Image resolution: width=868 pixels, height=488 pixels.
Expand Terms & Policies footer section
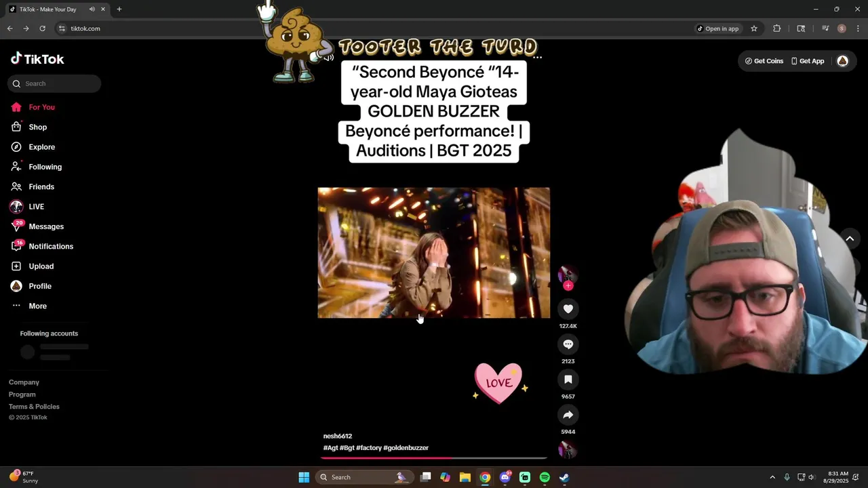(x=34, y=407)
